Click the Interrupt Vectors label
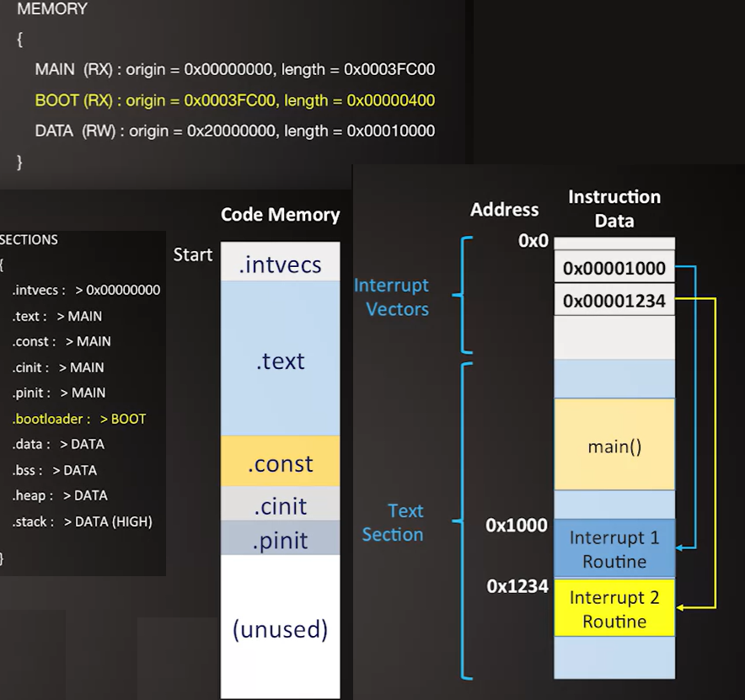 (392, 297)
